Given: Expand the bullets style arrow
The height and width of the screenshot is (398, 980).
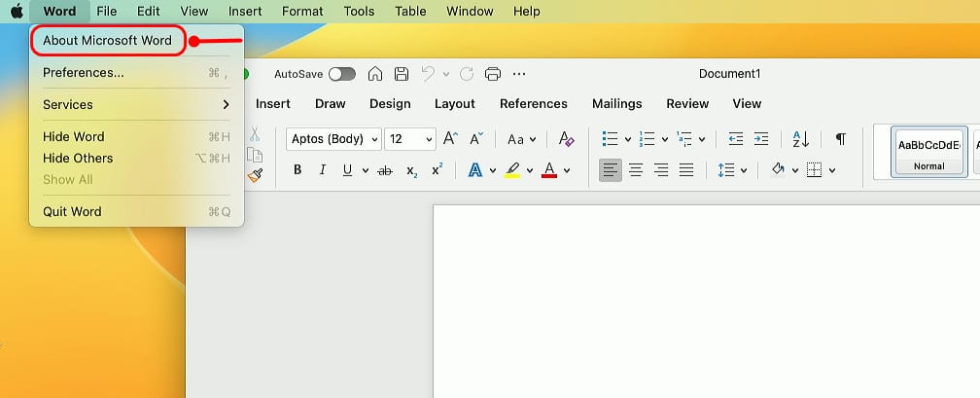Looking at the screenshot, I should (627, 139).
